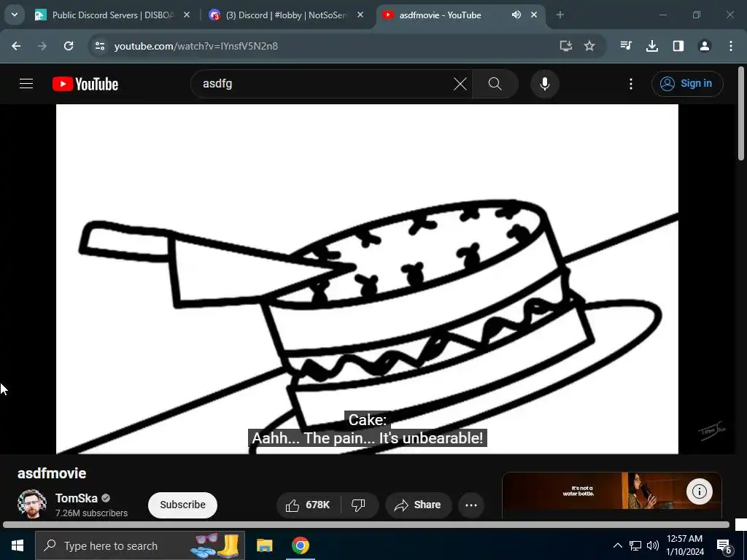Mute the asdfmovie tab audio icon

pyautogui.click(x=516, y=15)
